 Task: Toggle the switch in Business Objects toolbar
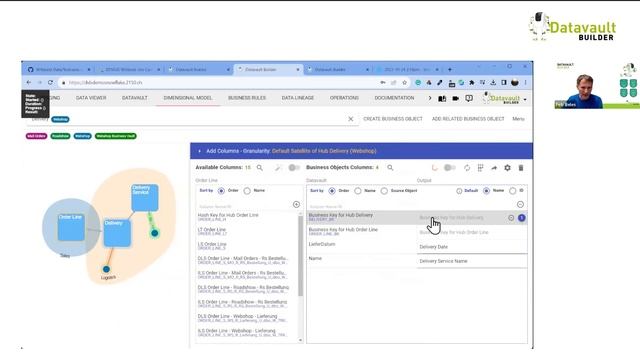click(x=449, y=168)
